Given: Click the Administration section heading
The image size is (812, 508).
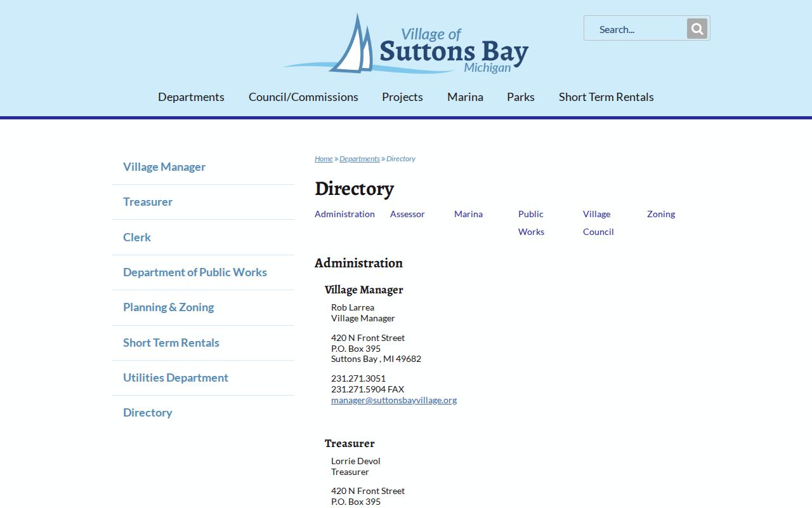Looking at the screenshot, I should 358,263.
